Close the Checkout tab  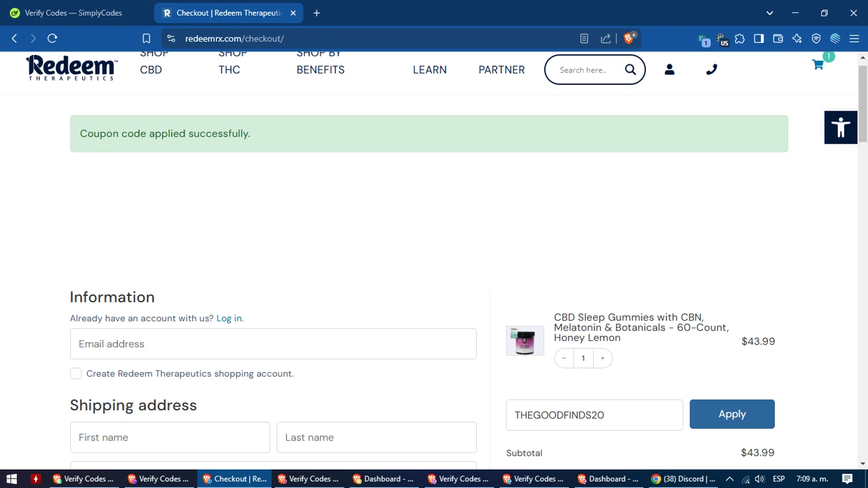[x=293, y=13]
